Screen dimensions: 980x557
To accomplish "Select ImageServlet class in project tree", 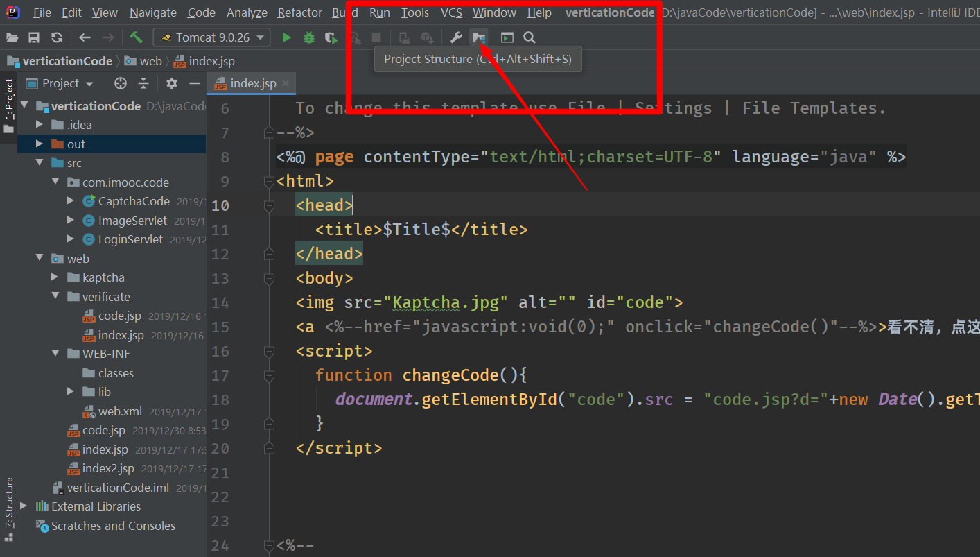I will (132, 221).
